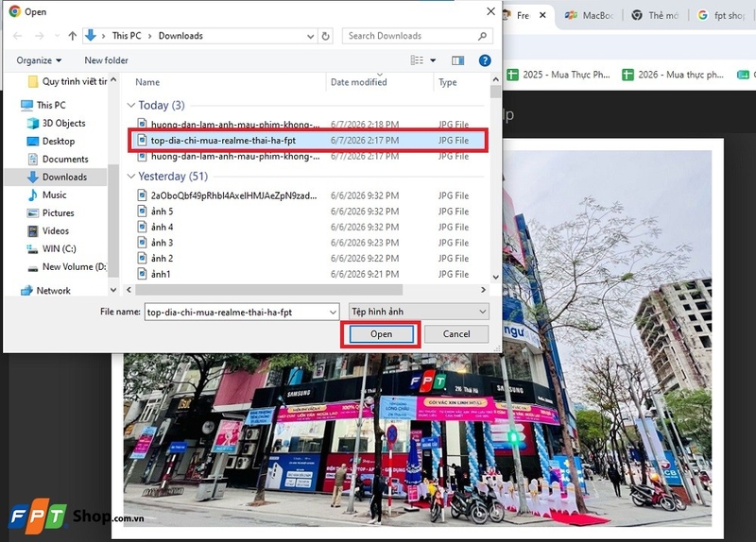Select the top-dia-chi-mua-realme-thai-ha-fpt file row
The height and width of the screenshot is (542, 756).
pos(308,140)
